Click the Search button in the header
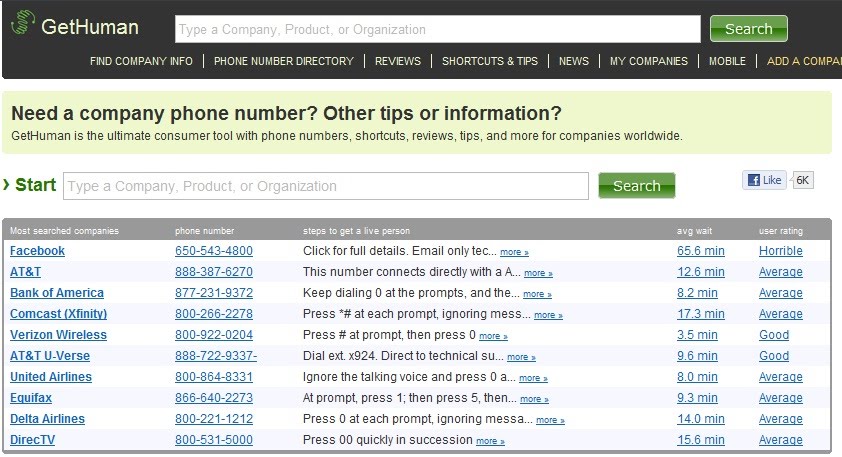Viewport: 842px width, 457px height. pos(749,28)
